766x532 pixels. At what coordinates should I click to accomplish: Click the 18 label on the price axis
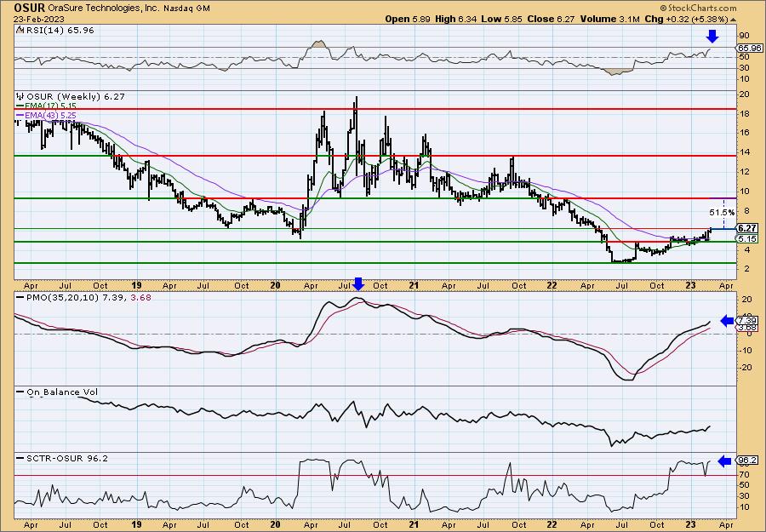point(743,113)
